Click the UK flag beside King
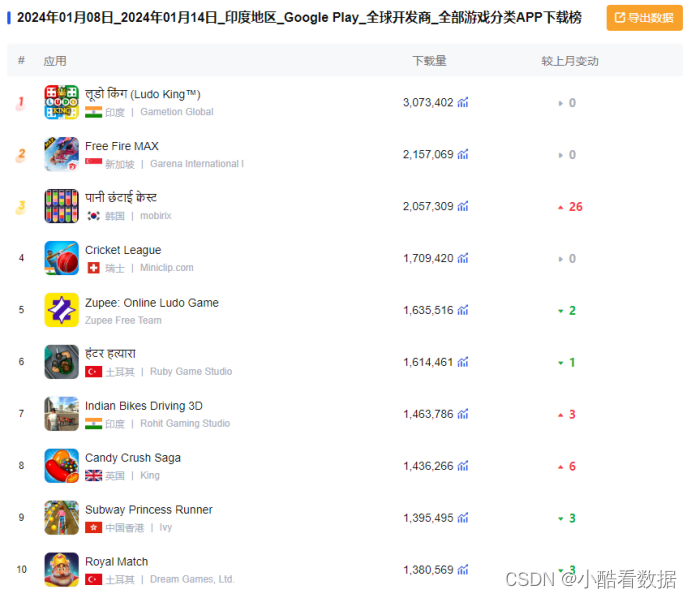 point(94,475)
